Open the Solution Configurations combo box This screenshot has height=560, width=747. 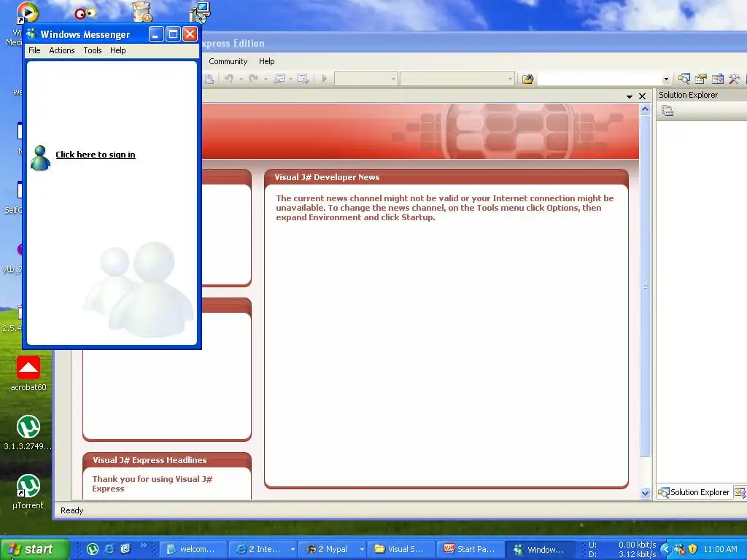(x=366, y=79)
